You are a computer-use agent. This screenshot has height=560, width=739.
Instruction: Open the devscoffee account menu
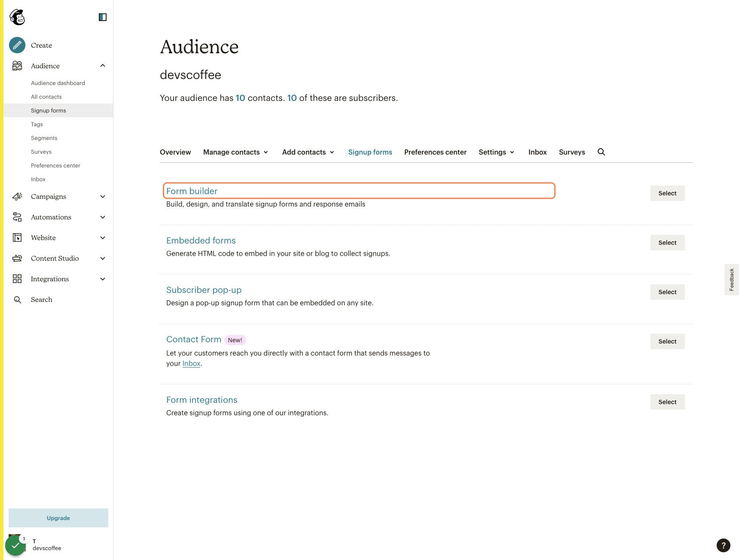tap(47, 545)
